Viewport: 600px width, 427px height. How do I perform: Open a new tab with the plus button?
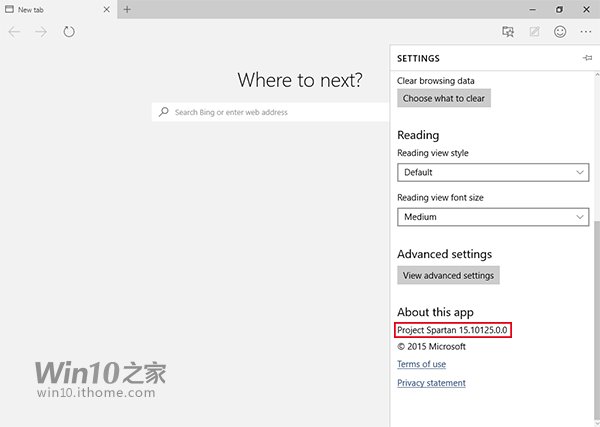(127, 9)
